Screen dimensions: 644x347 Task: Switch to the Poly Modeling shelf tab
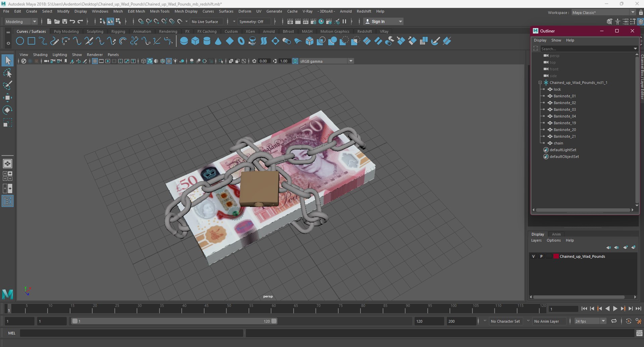pyautogui.click(x=66, y=32)
